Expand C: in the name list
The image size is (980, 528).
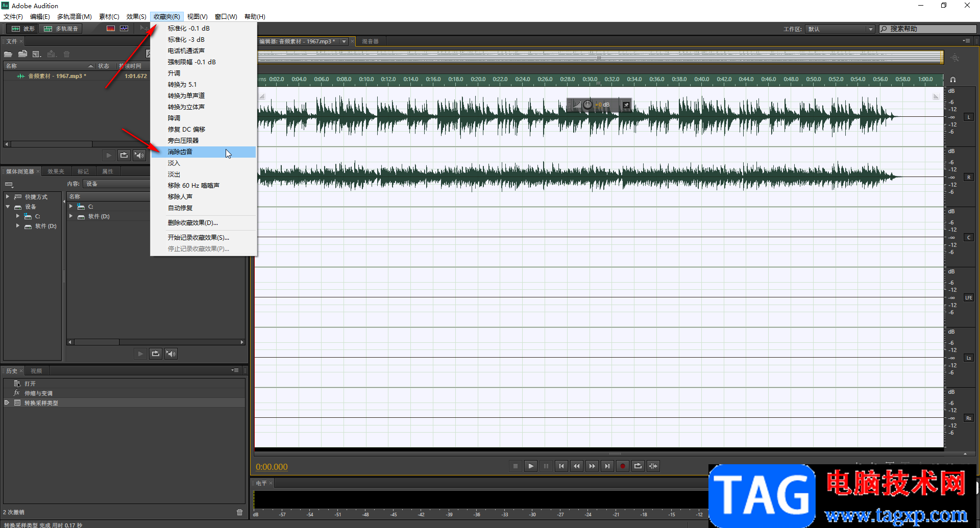(x=71, y=206)
